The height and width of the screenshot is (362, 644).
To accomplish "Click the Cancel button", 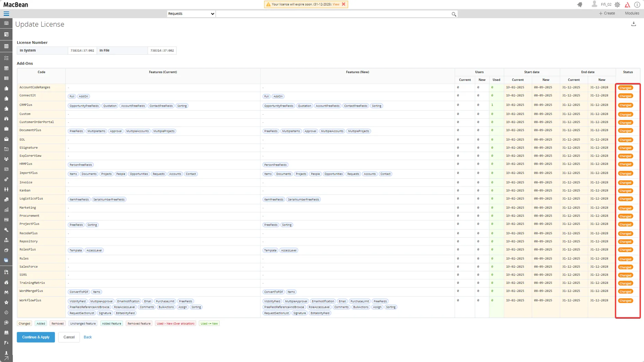I will [69, 337].
